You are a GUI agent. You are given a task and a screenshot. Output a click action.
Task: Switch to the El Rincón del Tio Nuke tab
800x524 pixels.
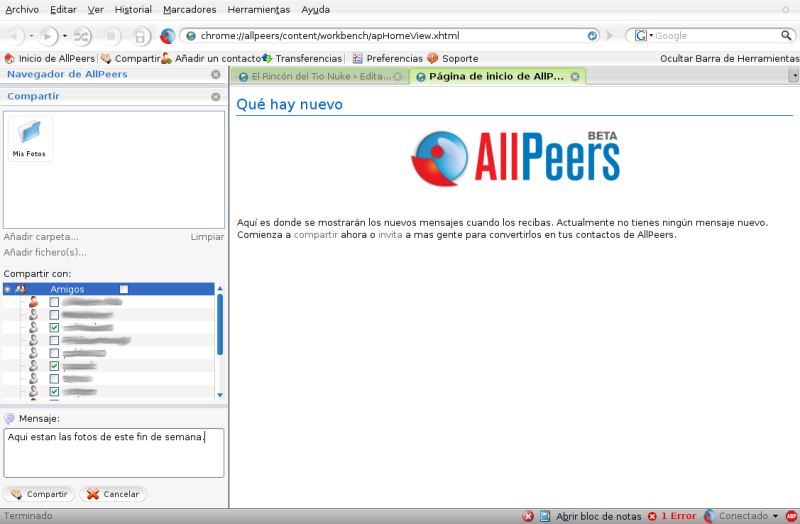(320, 77)
